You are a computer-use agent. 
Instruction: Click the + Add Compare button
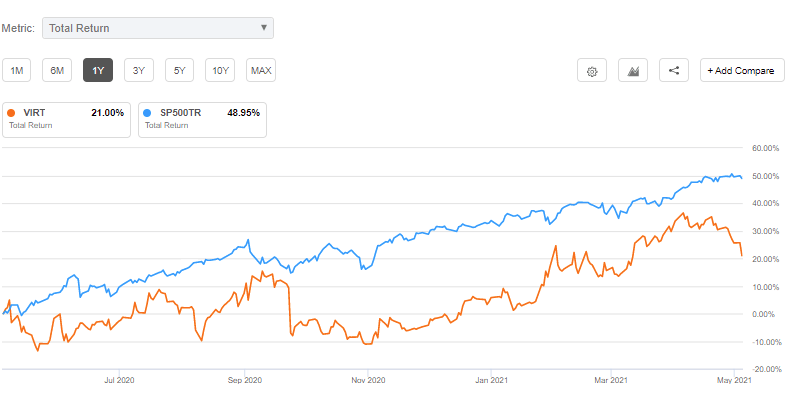click(x=742, y=71)
